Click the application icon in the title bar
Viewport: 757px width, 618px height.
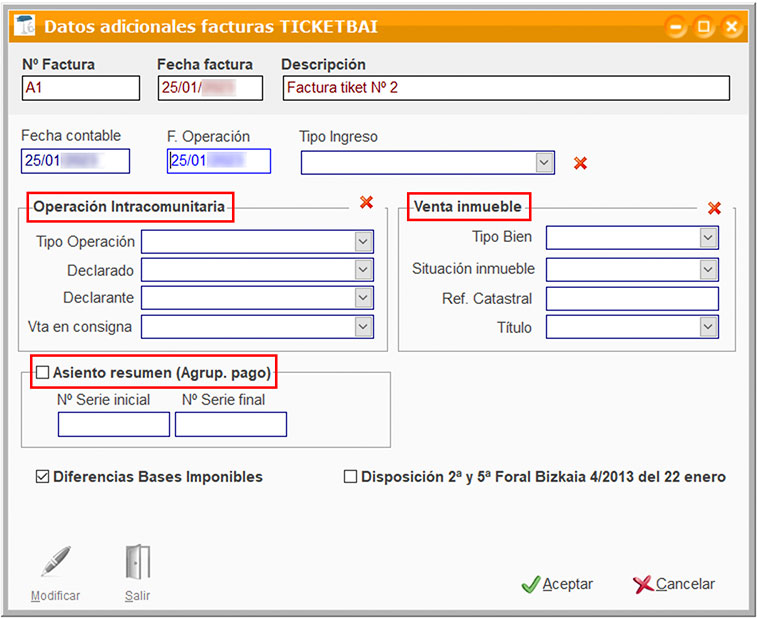pyautogui.click(x=25, y=26)
